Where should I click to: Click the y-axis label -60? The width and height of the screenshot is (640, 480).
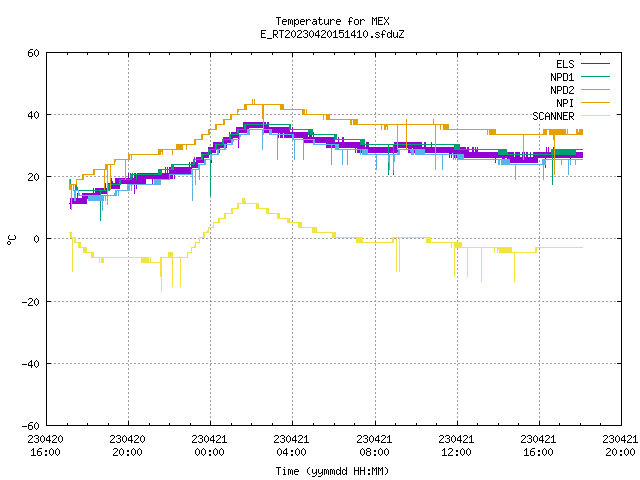coord(30,426)
